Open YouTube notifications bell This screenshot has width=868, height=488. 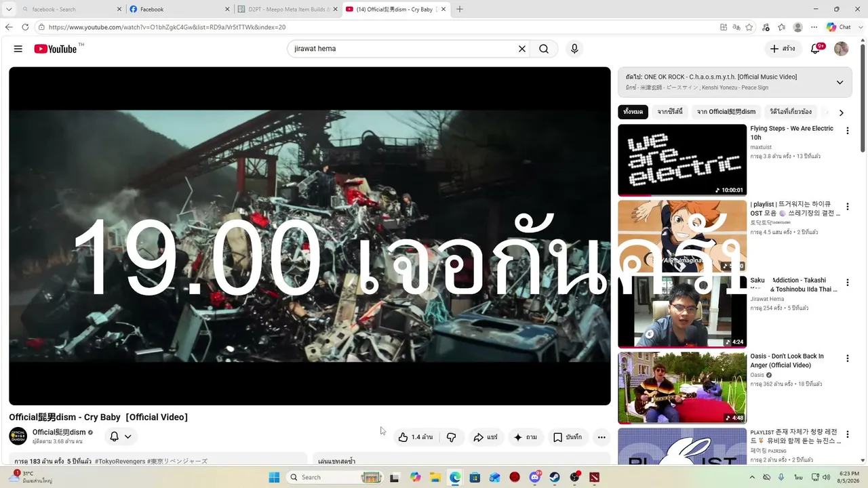[x=816, y=49]
